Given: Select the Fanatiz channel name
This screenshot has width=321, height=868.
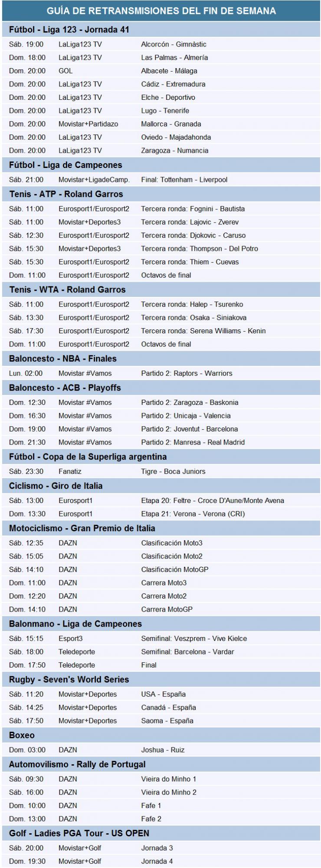Looking at the screenshot, I should (x=70, y=472).
